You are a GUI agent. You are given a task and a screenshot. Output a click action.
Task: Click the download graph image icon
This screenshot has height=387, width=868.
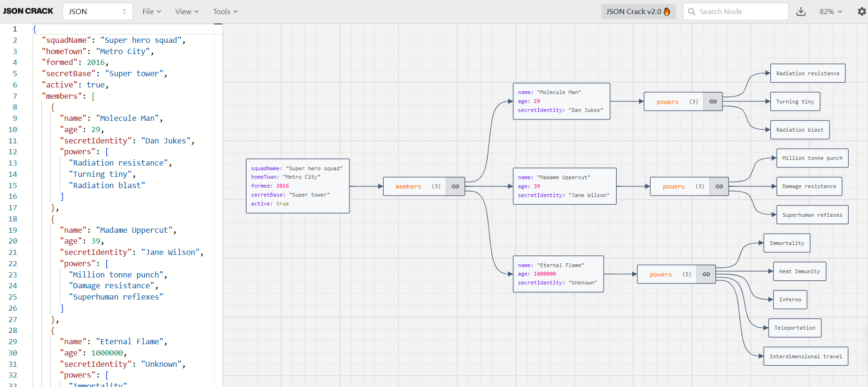[x=801, y=11]
